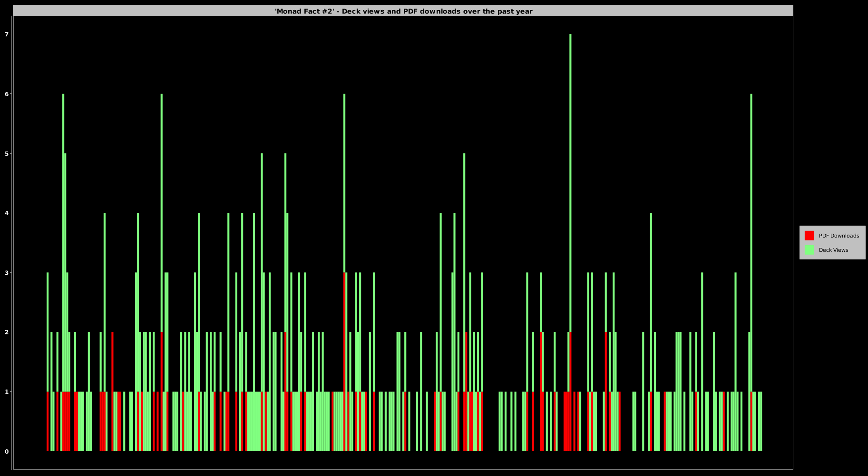Screen dimensions: 868x476
Task: Click the y-axis label 6
Action: [7, 94]
